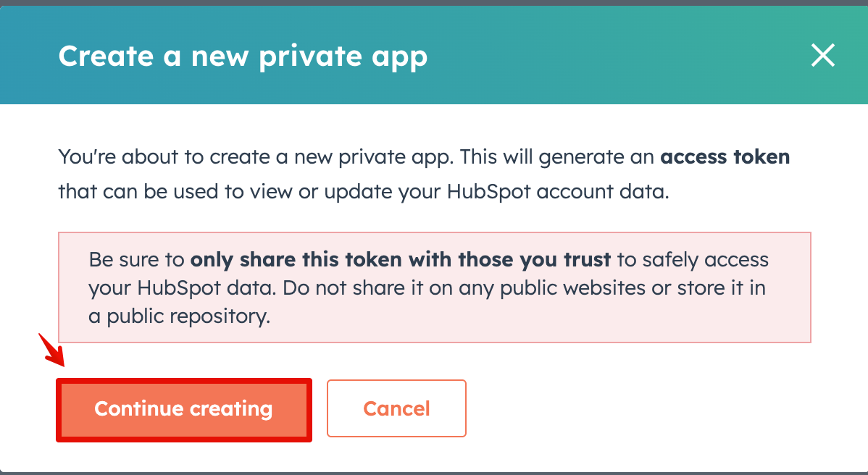Click the X close icon

(822, 55)
